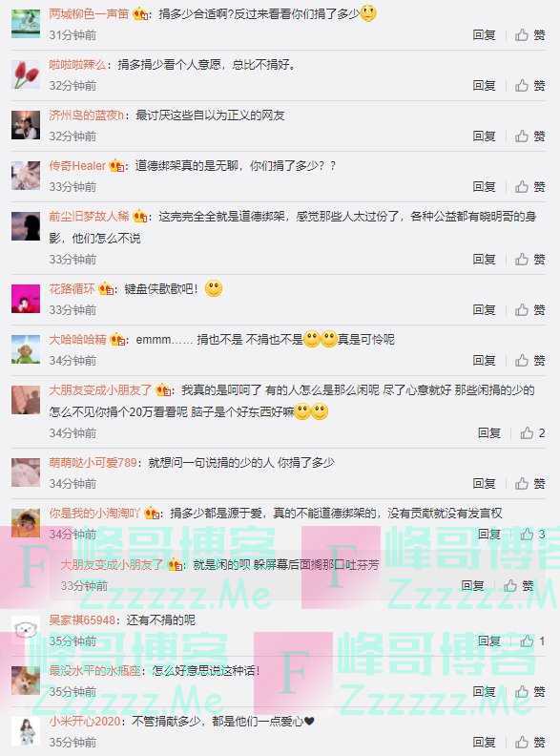Like the comment by 两城柳色一声笛
The width and height of the screenshot is (560, 756).
[529, 34]
